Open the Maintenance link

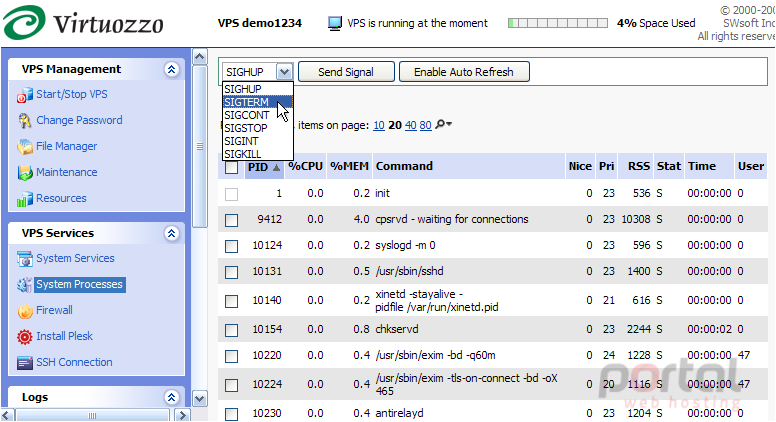pyautogui.click(x=66, y=172)
